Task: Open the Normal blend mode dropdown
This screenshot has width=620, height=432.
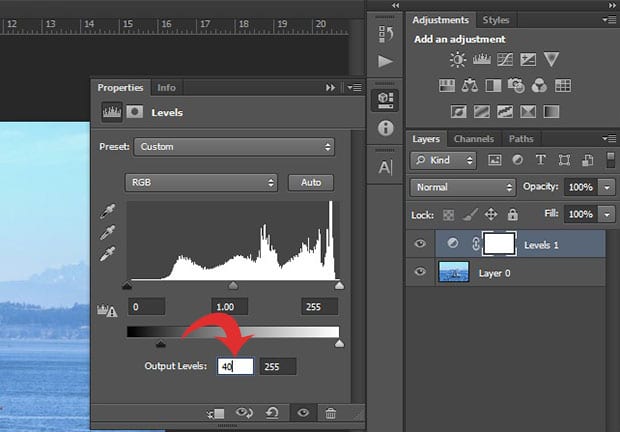Action: click(x=463, y=187)
